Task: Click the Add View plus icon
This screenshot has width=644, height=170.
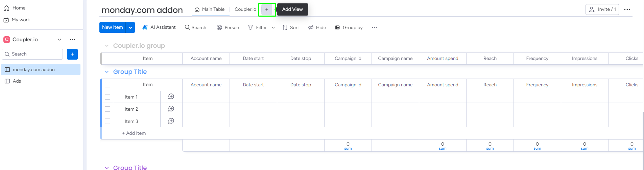Action: (267, 9)
